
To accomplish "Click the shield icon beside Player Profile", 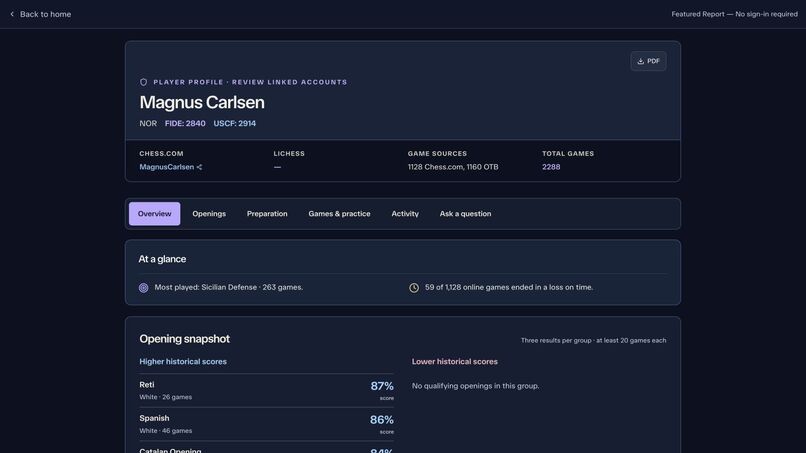I will [x=143, y=82].
